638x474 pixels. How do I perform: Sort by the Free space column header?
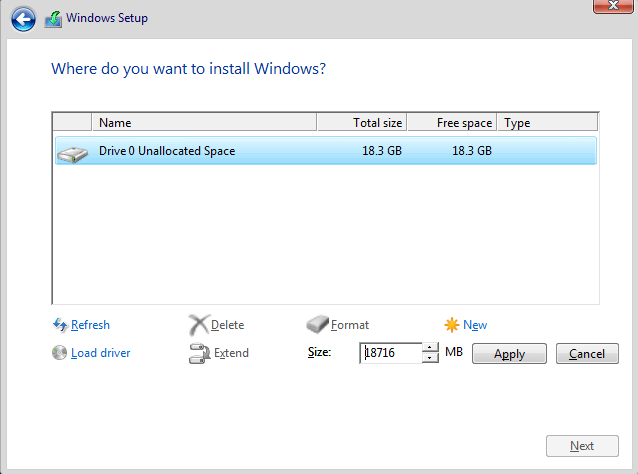coord(452,122)
